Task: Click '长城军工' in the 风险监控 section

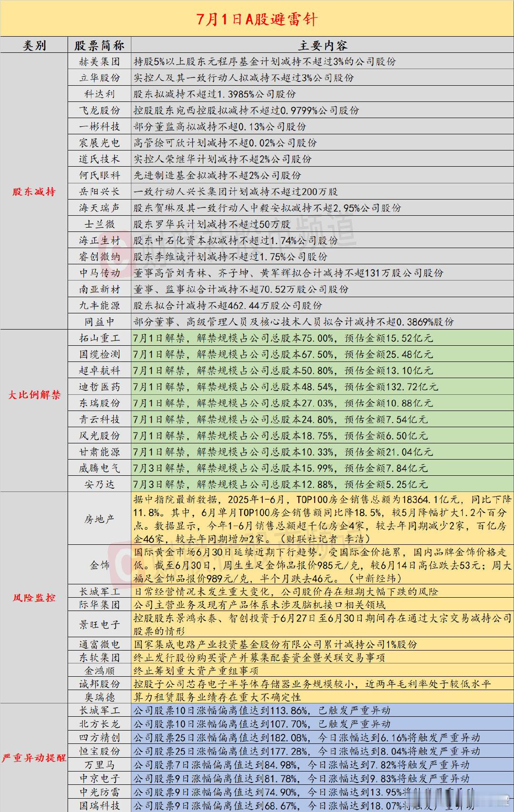Action: tap(99, 591)
